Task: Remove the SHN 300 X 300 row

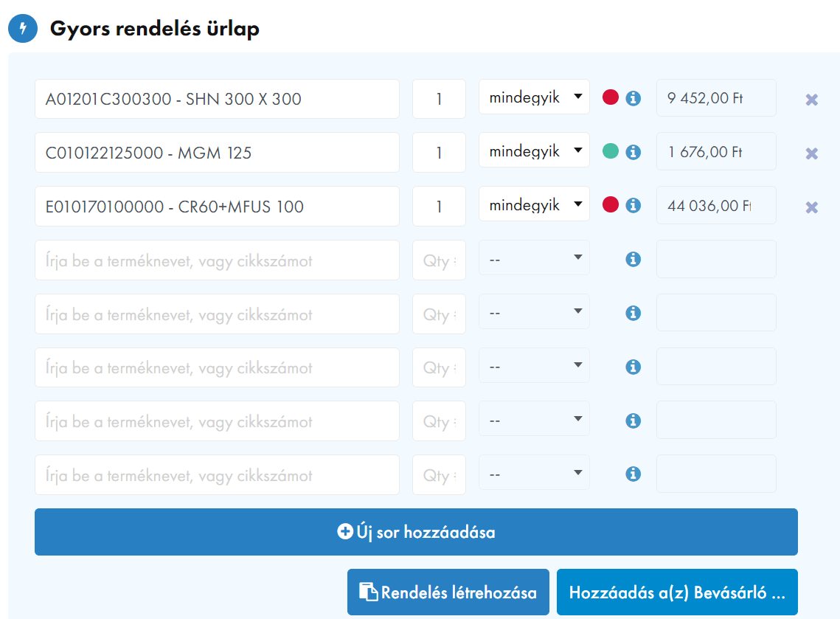Action: coord(811,100)
